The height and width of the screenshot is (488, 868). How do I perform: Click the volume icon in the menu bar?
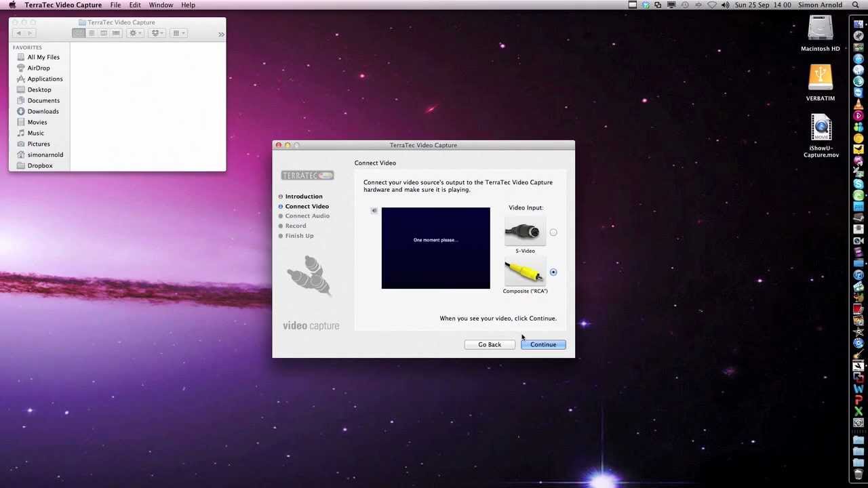725,5
